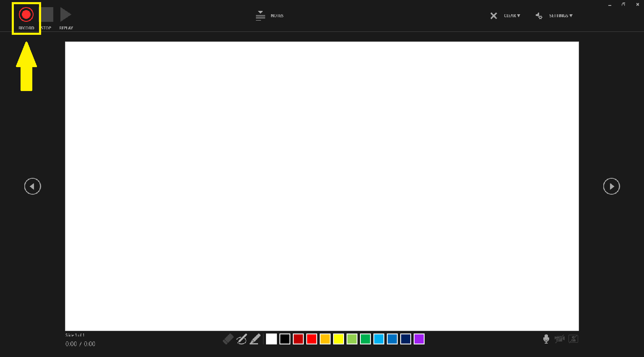This screenshot has width=644, height=357.
Task: Select the orange ink color
Action: point(325,339)
